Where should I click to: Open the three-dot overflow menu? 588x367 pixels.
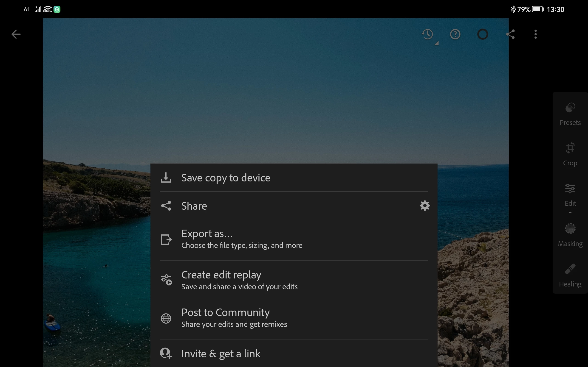click(x=536, y=34)
